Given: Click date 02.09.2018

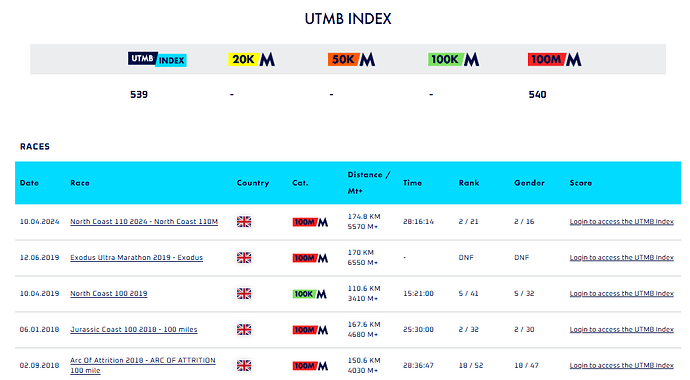Looking at the screenshot, I should 39,365.
